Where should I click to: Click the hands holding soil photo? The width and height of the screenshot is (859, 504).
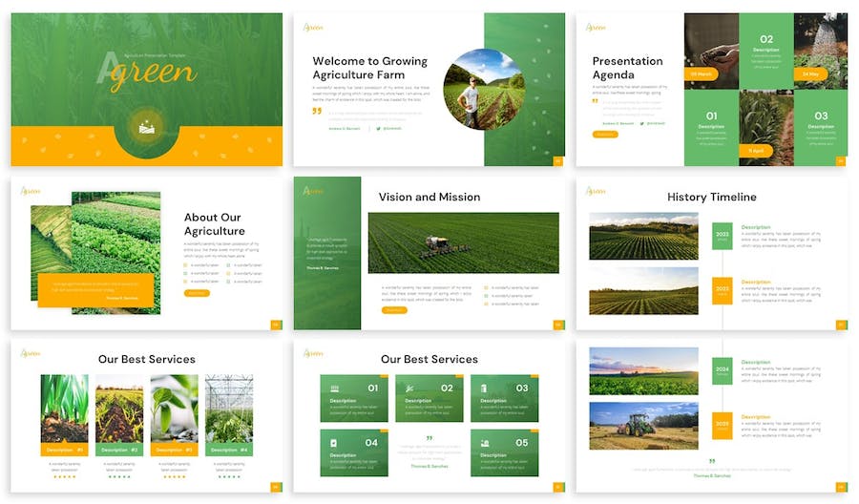click(711, 51)
